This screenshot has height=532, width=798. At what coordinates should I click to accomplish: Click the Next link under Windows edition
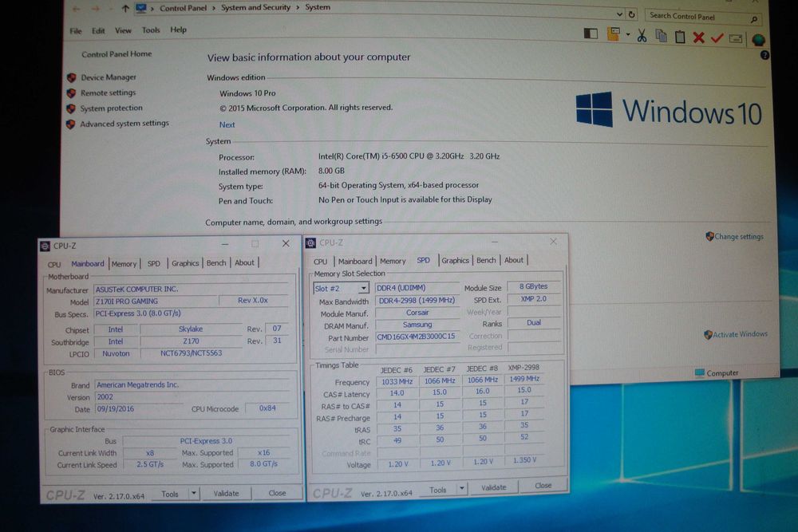pos(227,124)
